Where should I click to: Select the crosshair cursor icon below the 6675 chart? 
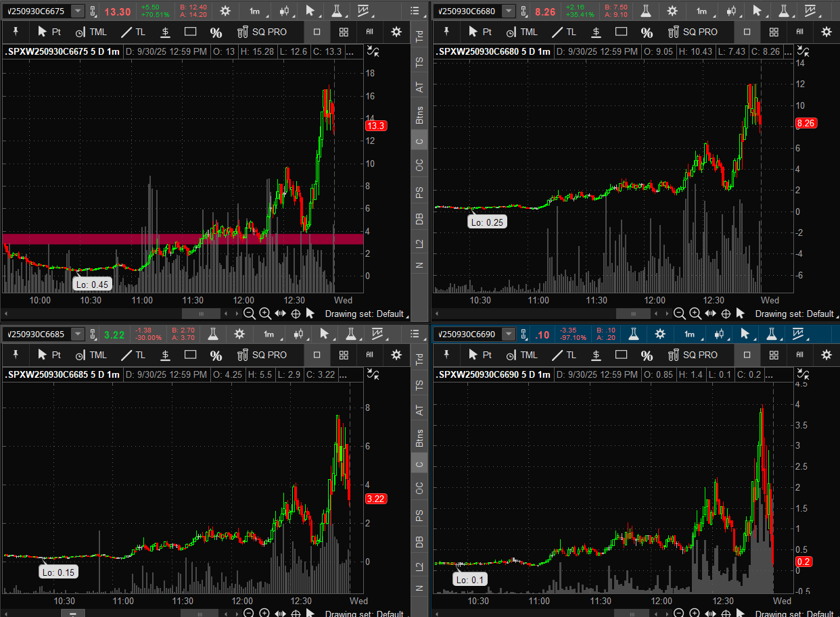click(x=296, y=314)
